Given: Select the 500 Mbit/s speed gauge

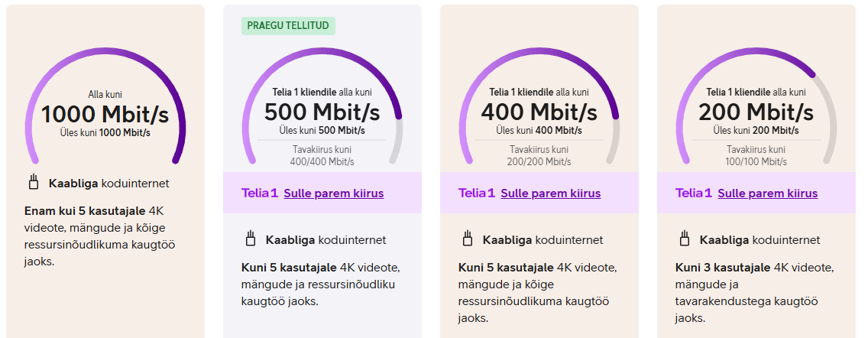Looking at the screenshot, I should click(322, 106).
